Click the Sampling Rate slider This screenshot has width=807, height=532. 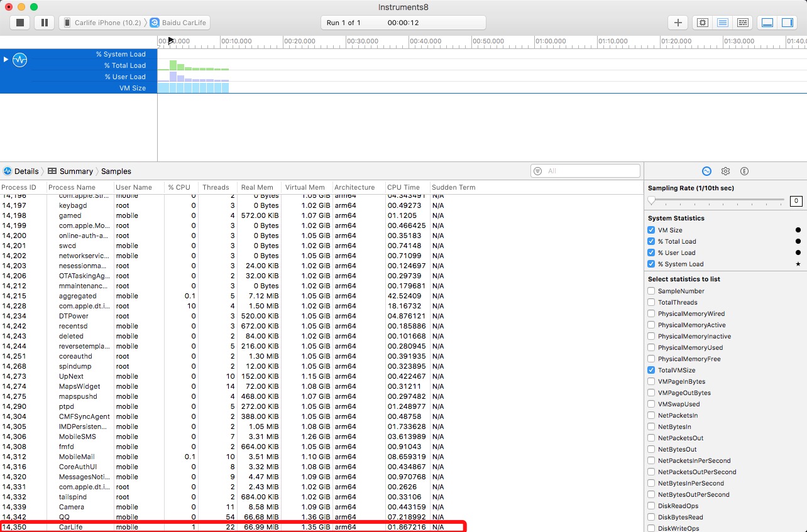(716, 200)
